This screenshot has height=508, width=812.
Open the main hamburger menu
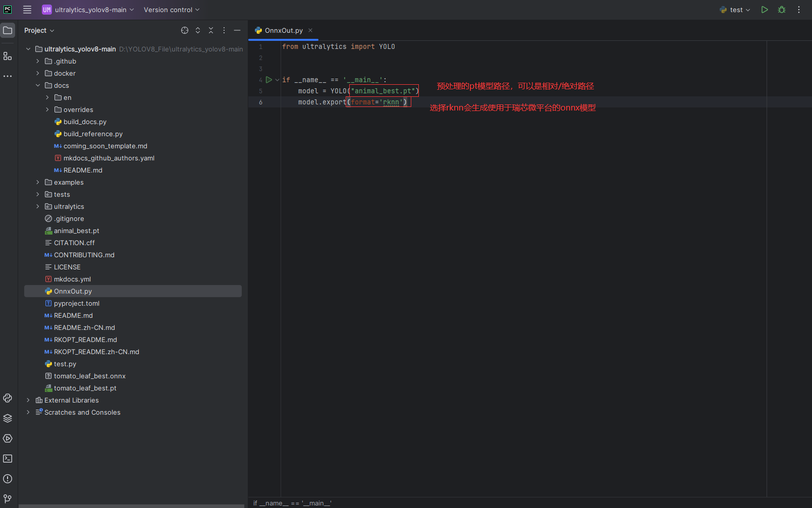(x=27, y=10)
